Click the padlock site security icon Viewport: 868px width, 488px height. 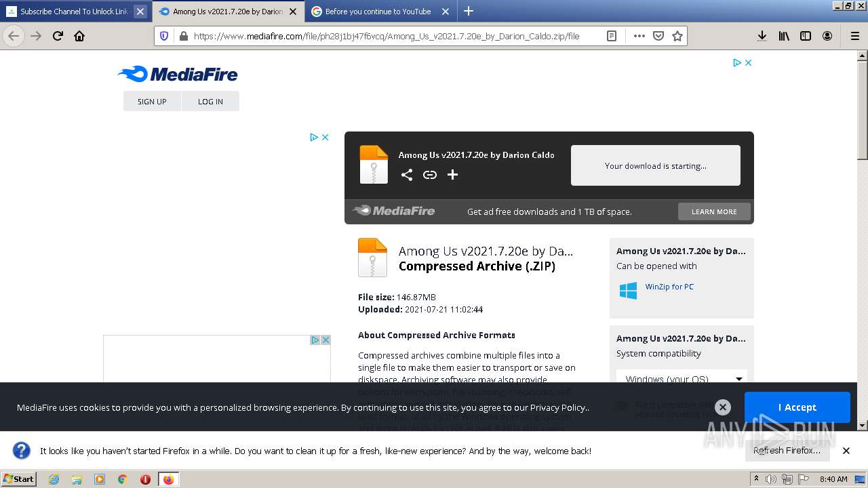tap(182, 36)
